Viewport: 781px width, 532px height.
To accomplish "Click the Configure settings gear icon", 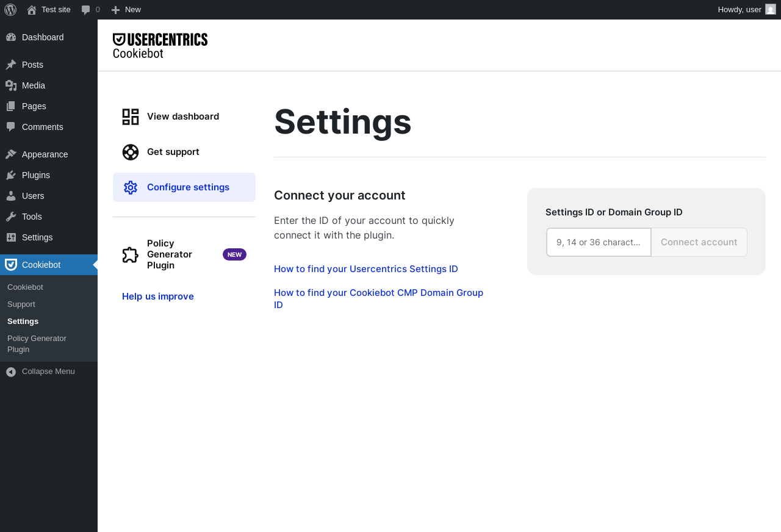I will (x=131, y=187).
